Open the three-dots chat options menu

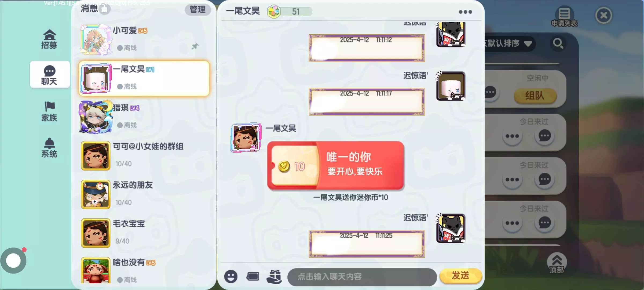click(465, 12)
